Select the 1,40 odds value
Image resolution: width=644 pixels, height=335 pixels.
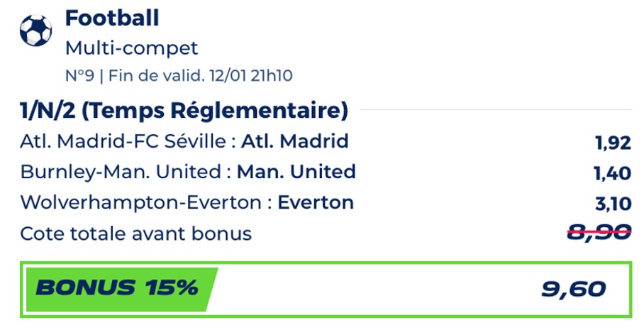coord(613,174)
